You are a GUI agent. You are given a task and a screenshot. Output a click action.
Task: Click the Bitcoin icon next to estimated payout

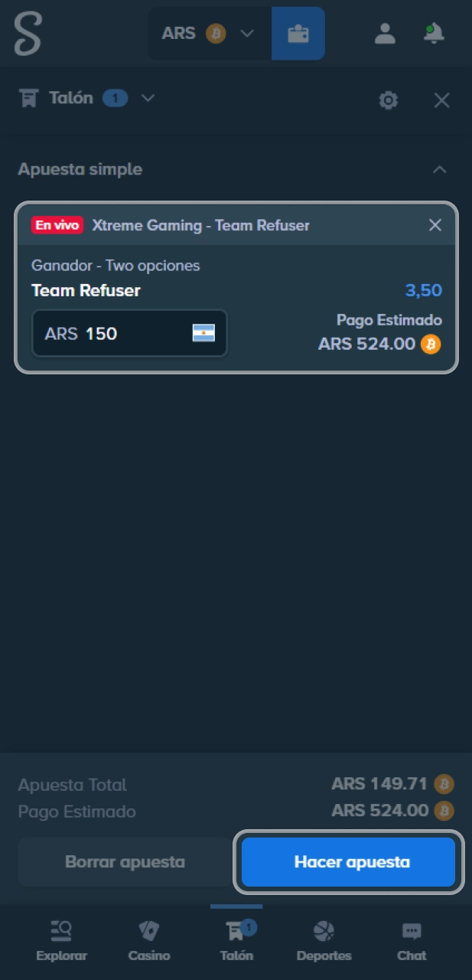[431, 345]
